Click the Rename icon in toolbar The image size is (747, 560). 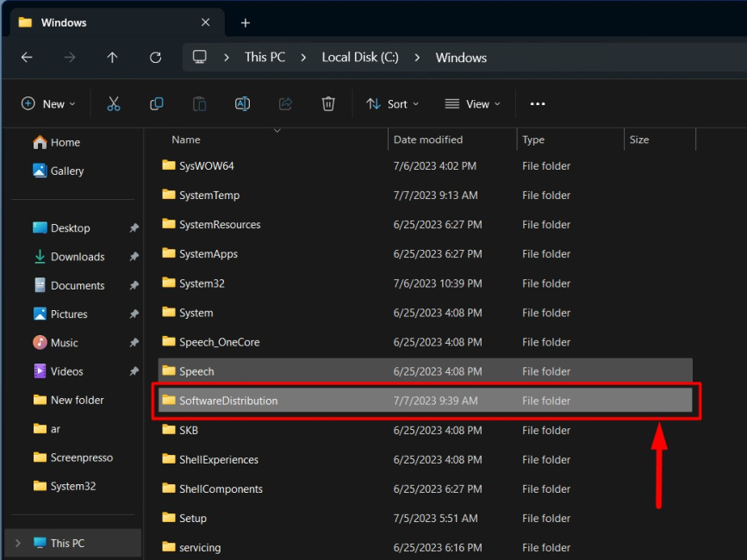pyautogui.click(x=242, y=104)
